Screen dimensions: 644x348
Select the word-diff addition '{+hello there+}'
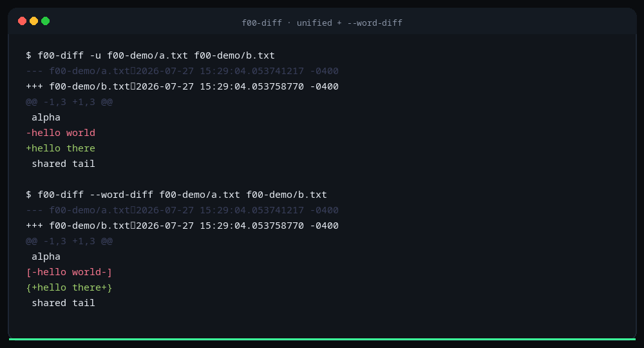(x=69, y=287)
